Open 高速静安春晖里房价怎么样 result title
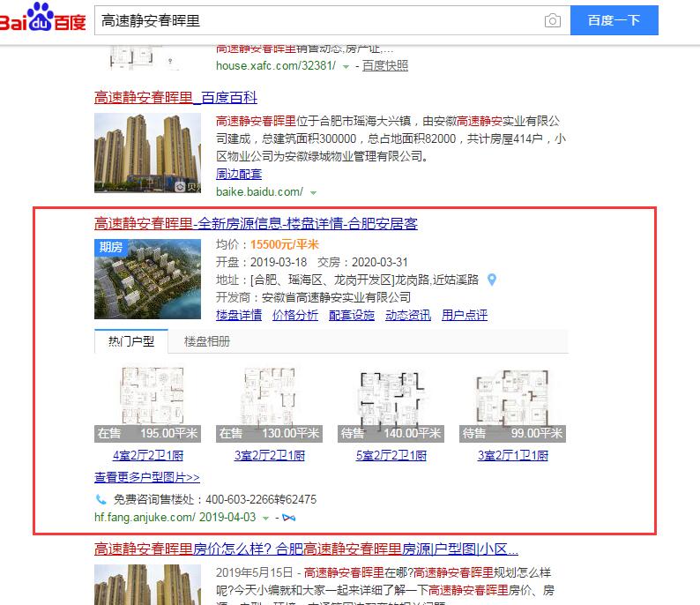Screen dimensions: 700x605 (306, 549)
